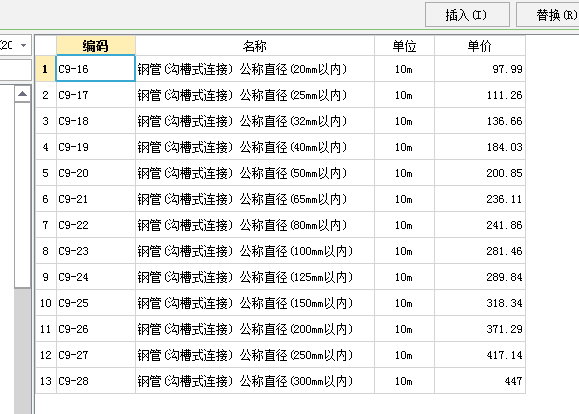Click the 编码 column header
Screen dimensions: 579x414
point(96,46)
